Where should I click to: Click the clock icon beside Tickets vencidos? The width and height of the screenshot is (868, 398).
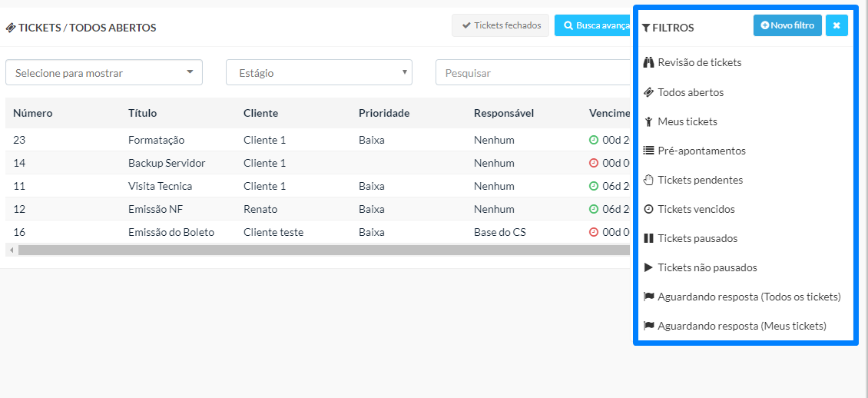(x=649, y=209)
